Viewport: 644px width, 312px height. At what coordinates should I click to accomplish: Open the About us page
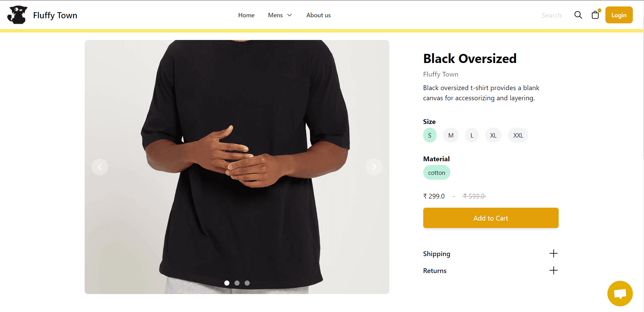[x=318, y=15]
